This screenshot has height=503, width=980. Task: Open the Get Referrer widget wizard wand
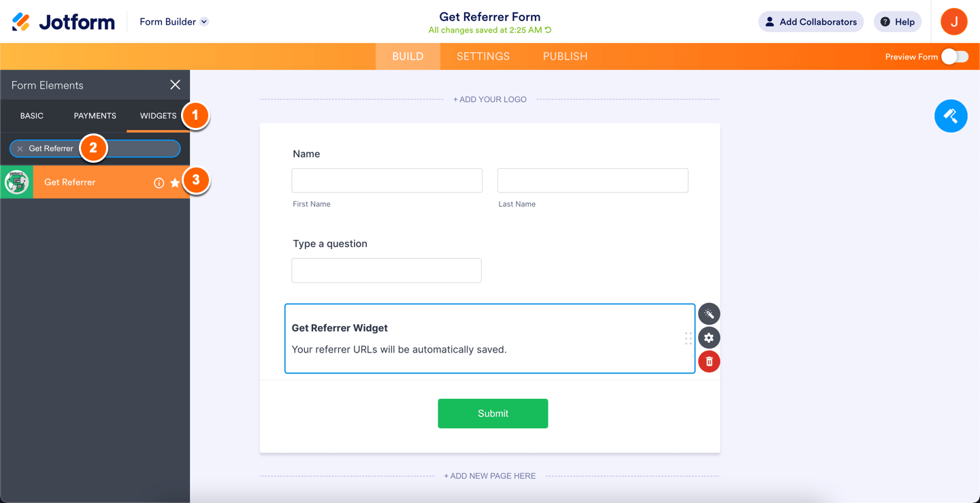click(708, 314)
